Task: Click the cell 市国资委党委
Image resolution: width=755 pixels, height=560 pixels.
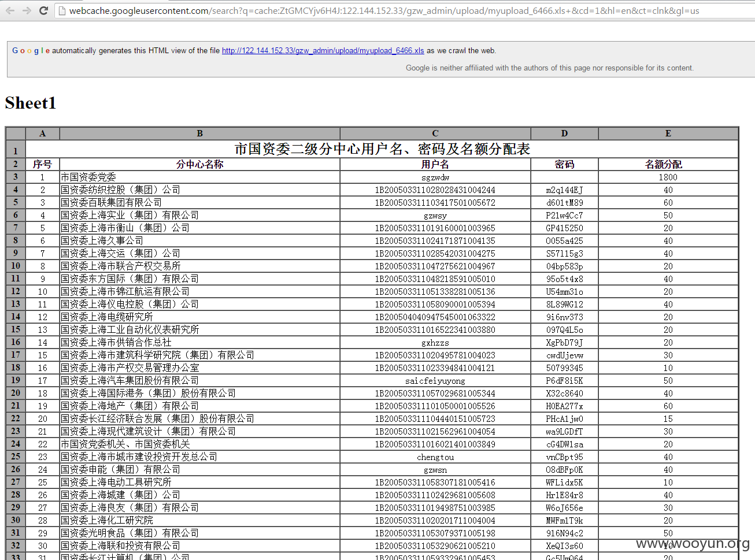Action: [x=199, y=177]
